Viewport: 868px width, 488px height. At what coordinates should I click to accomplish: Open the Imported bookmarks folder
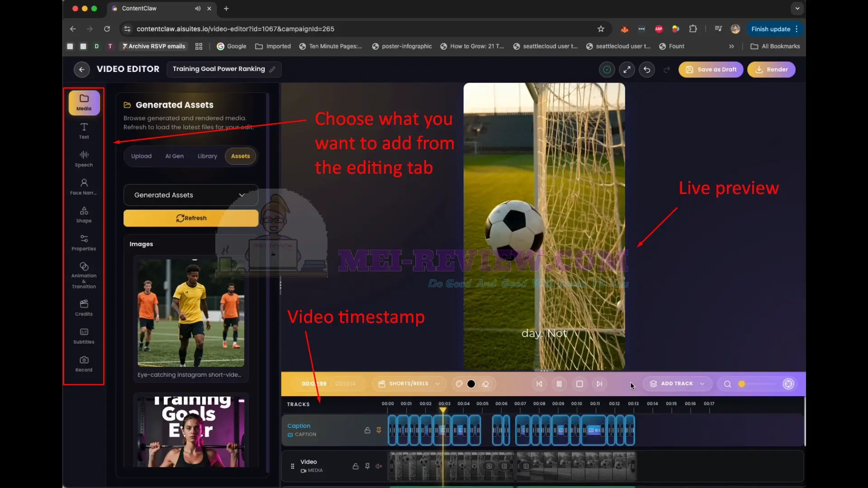pyautogui.click(x=273, y=46)
